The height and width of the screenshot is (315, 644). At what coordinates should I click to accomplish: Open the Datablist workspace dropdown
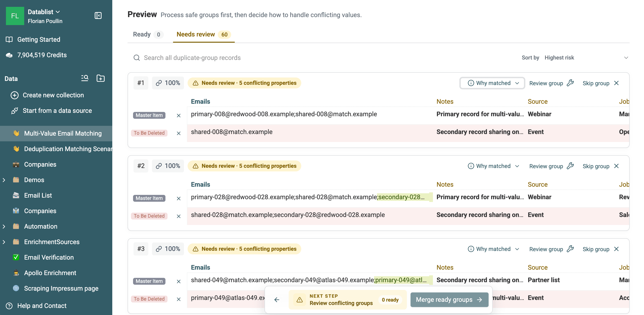(44, 12)
